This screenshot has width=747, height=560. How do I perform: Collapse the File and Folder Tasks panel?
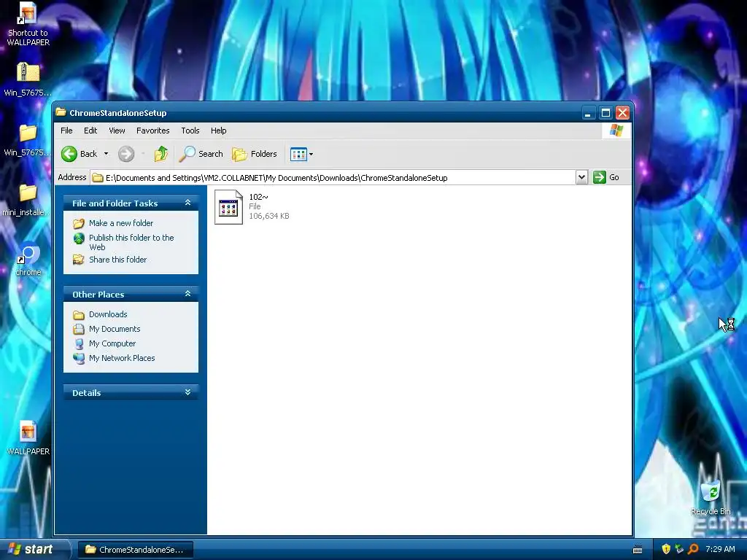(187, 203)
